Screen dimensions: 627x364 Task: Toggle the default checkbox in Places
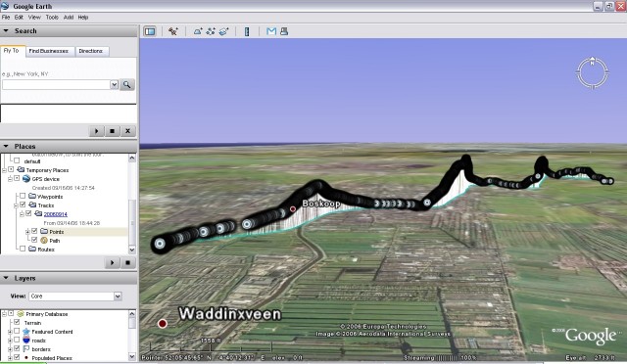click(x=17, y=160)
